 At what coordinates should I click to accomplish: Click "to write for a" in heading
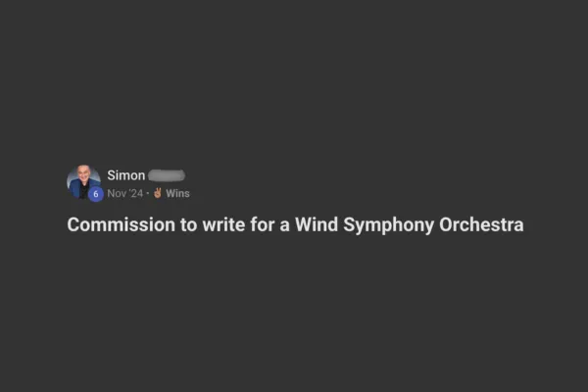[x=235, y=224]
